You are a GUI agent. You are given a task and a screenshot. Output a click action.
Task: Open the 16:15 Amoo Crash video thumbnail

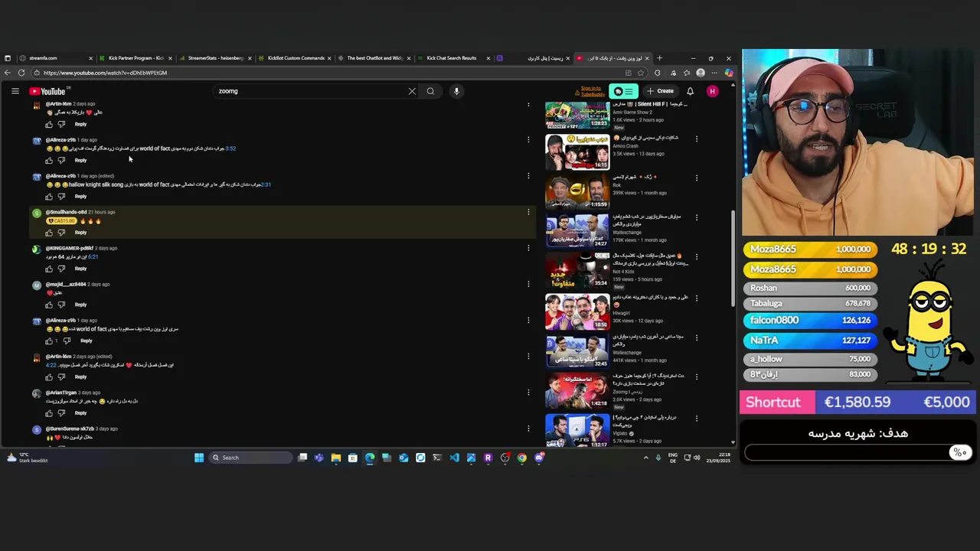577,152
